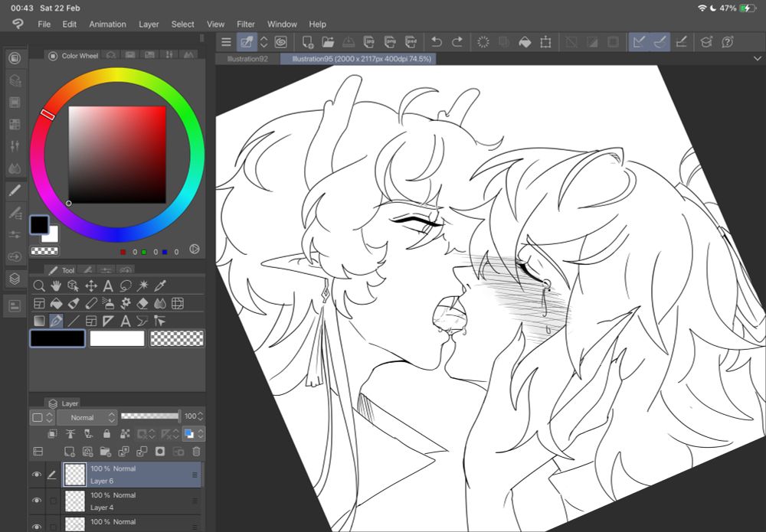The image size is (766, 532).
Task: Open the palette color dropdown beside Normal
Action: click(42, 417)
